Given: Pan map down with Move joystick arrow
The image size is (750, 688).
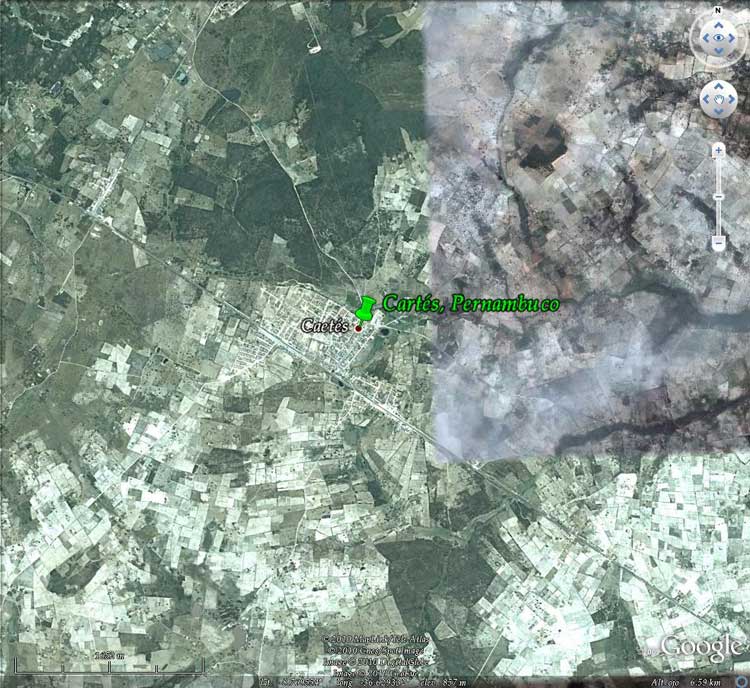Looking at the screenshot, I should click(718, 112).
